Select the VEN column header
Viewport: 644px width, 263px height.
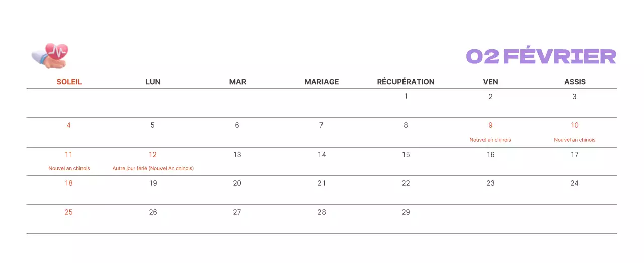click(x=490, y=82)
